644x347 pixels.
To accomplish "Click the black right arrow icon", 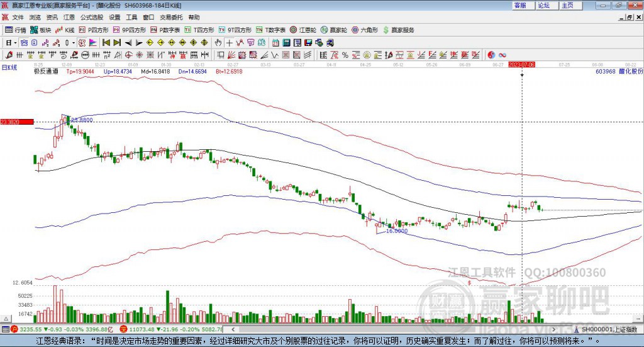I will [139, 43].
